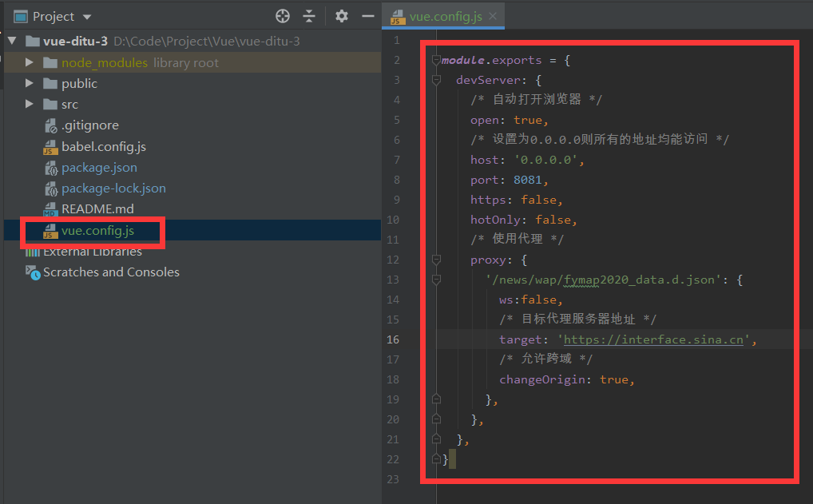Viewport: 813px width, 504px height.
Task: Click fold end marker at line 22
Action: tap(436, 459)
